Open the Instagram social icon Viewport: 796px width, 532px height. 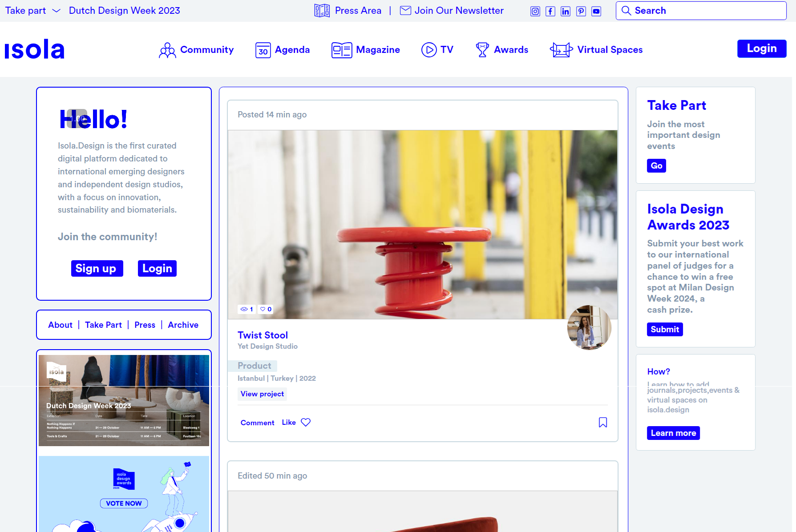(535, 12)
